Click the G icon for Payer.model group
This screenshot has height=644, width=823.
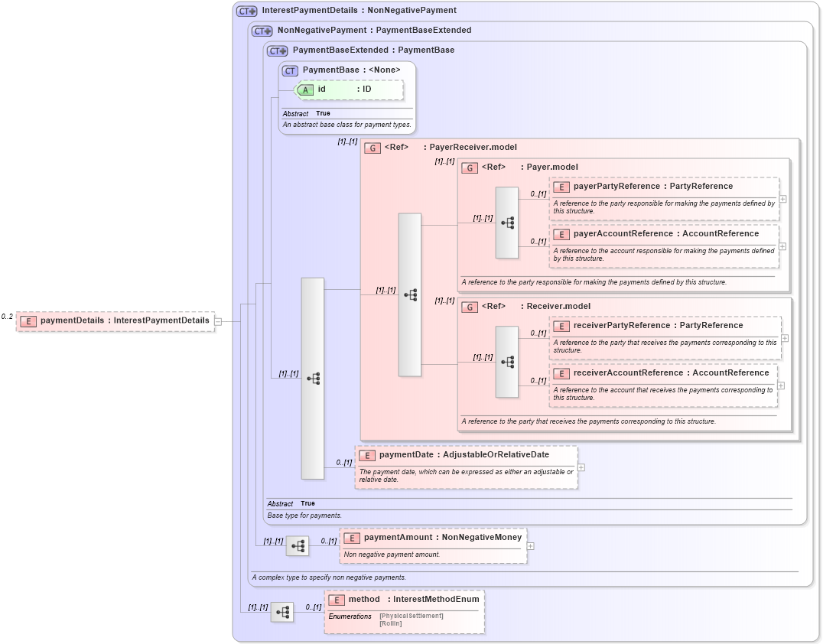point(470,167)
